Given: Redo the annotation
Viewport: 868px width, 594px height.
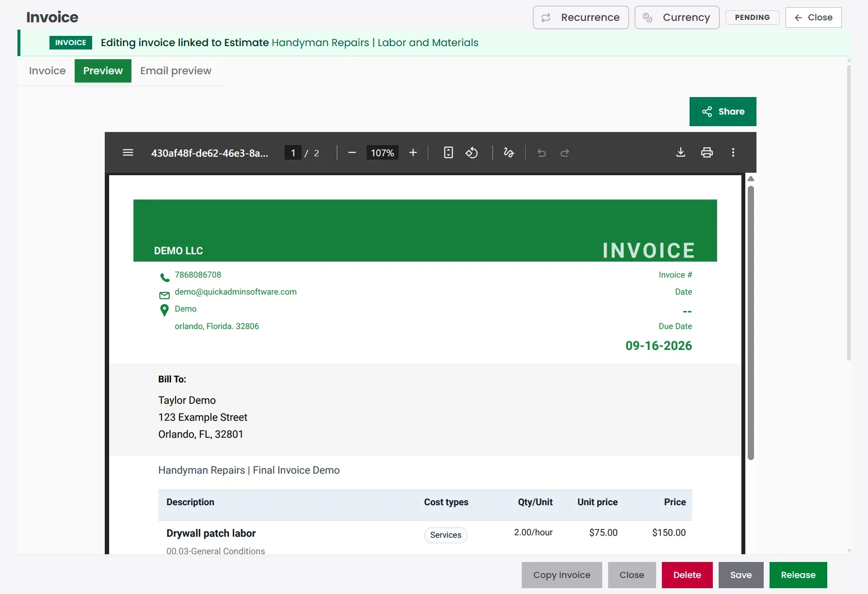Looking at the screenshot, I should coord(565,153).
